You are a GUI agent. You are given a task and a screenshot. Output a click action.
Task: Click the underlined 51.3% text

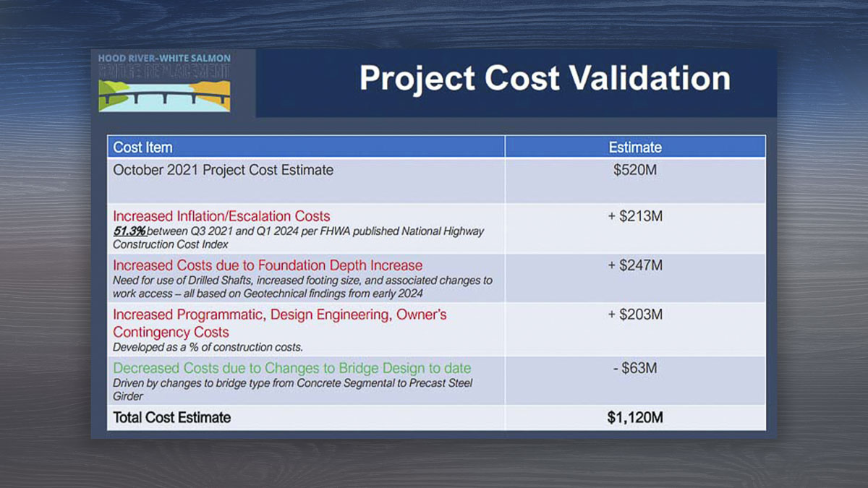click(129, 231)
